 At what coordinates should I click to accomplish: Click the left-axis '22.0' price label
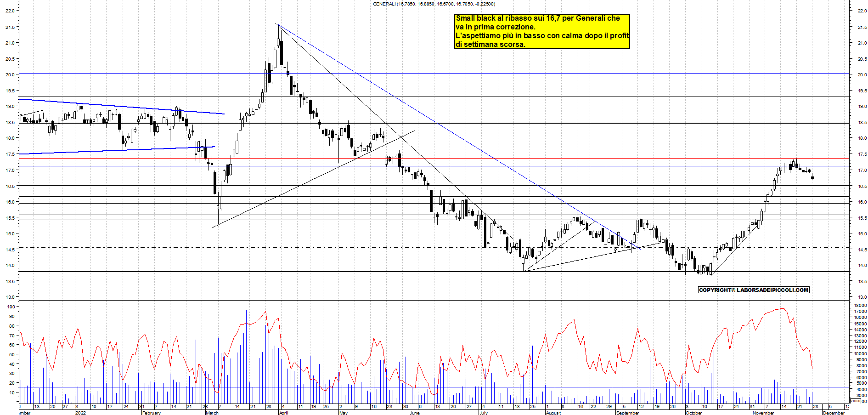point(9,11)
